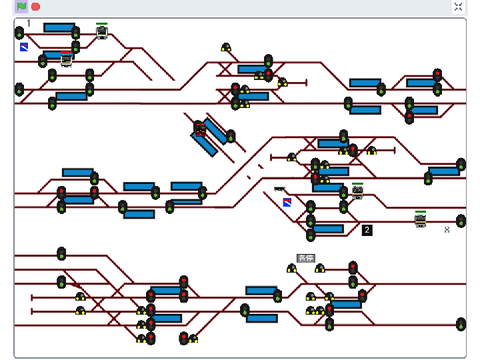The image size is (480, 360).
Task: Click the small dark tag above the middle blue flag icon
Action: pos(280,189)
